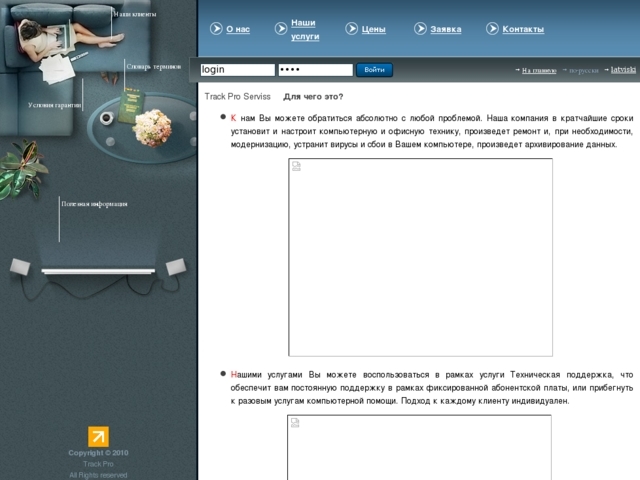The image size is (640, 480).
Task: Open the Наши услуги menu item
Action: coord(304,29)
